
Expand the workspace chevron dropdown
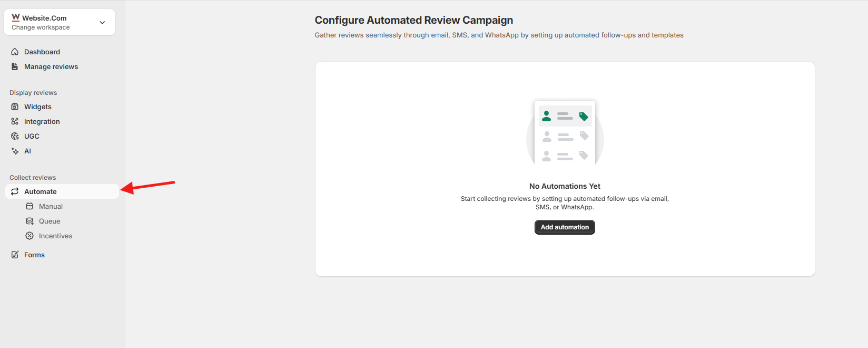point(102,22)
